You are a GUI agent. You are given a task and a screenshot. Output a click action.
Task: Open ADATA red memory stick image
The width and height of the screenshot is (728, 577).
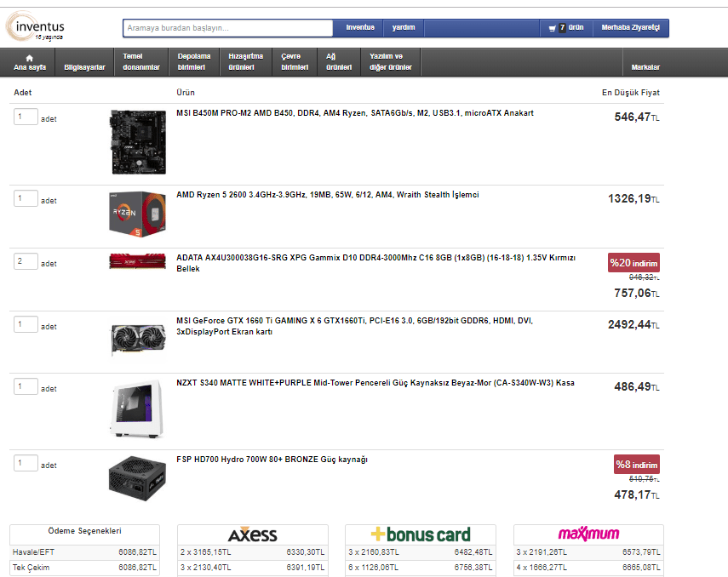point(137,261)
